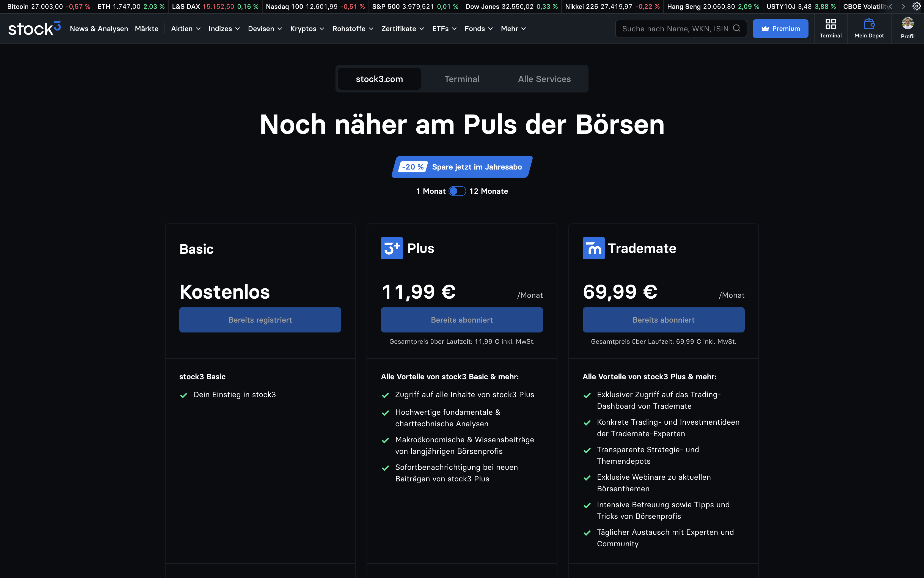Toggle billing between 1 Monat and 12 Monate

tap(457, 191)
